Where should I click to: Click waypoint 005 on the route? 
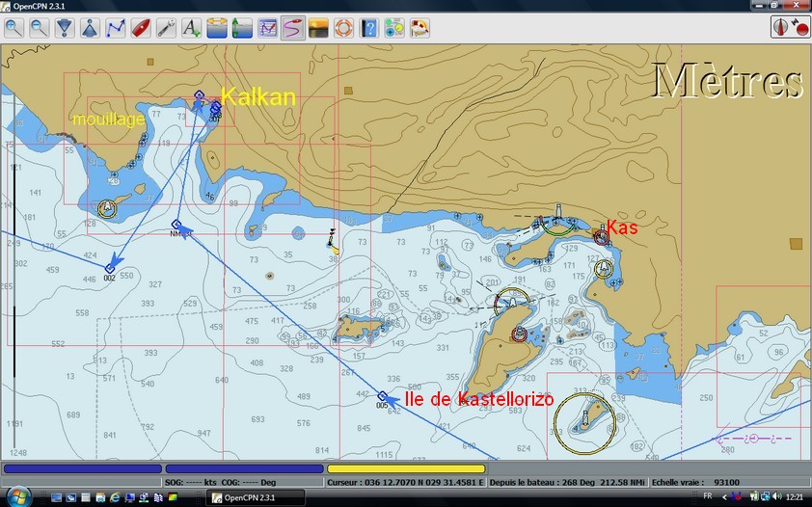pos(383,396)
